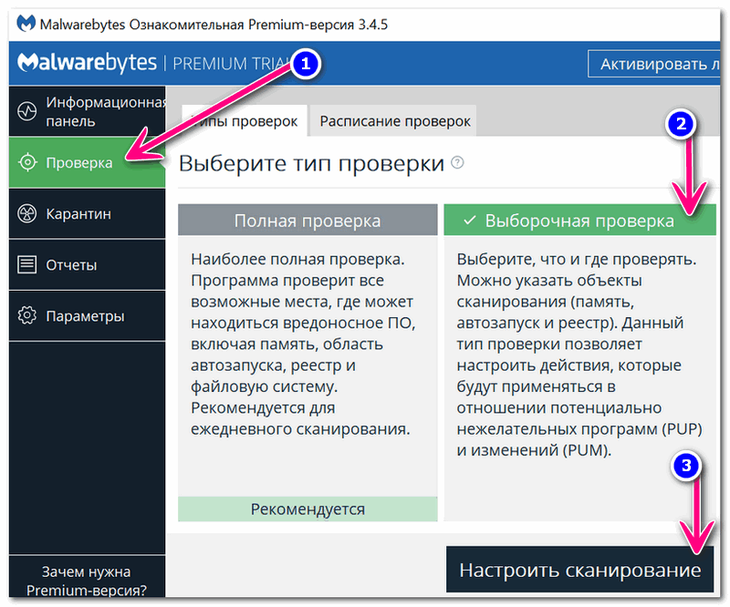Click the dashboard pulse icon in sidebar

[27, 111]
